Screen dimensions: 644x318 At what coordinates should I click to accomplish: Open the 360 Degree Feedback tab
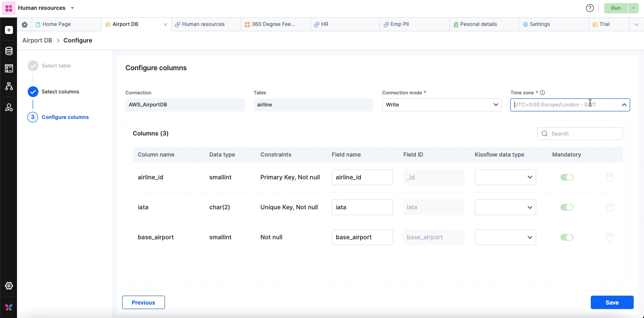[x=273, y=24]
